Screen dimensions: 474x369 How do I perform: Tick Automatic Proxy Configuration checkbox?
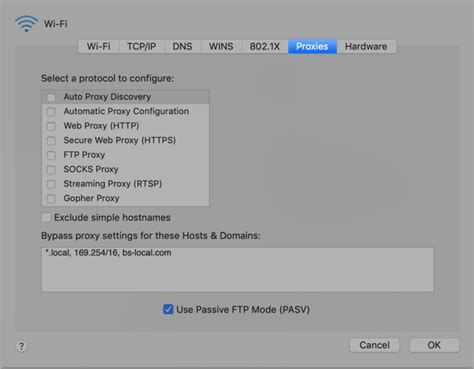click(x=51, y=112)
